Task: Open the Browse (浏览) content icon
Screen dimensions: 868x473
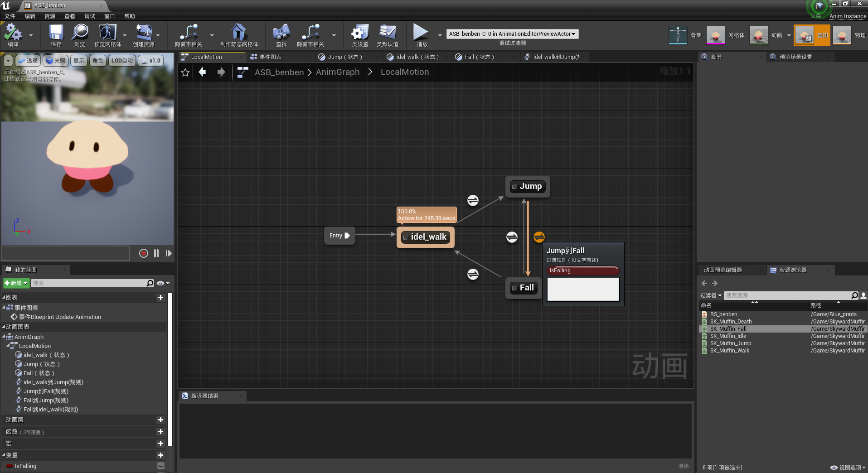Action: point(80,34)
